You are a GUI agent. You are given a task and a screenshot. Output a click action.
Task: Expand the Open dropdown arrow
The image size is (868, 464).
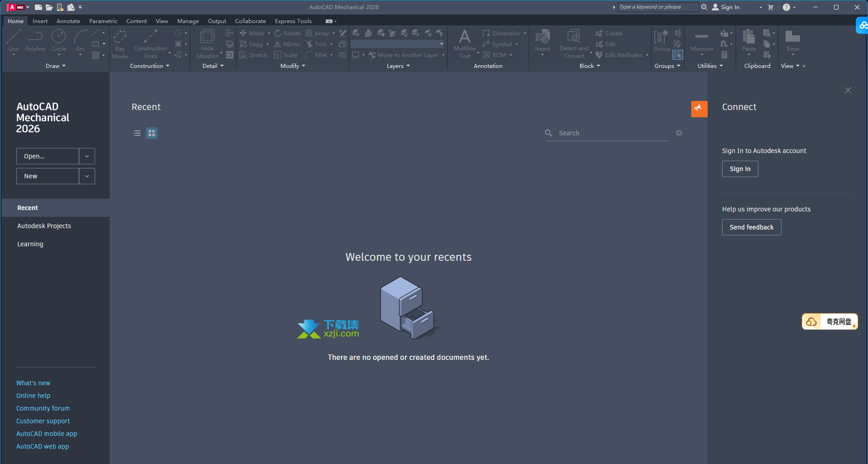coord(87,156)
